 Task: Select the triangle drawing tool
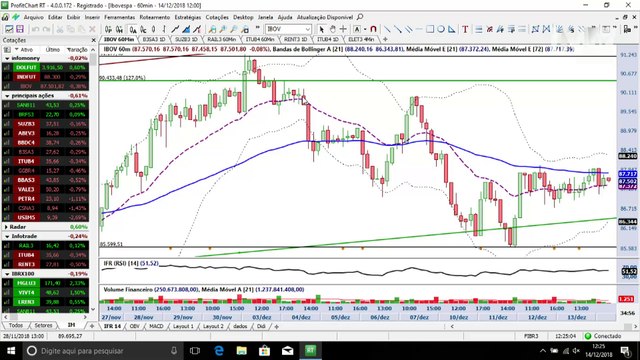tap(451, 29)
